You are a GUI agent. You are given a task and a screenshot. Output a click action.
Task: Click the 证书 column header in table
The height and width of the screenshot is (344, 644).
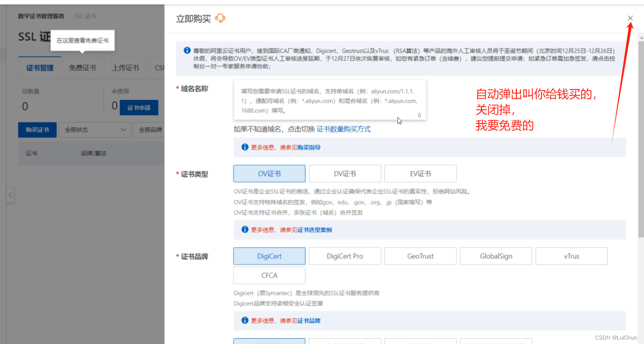[32, 153]
